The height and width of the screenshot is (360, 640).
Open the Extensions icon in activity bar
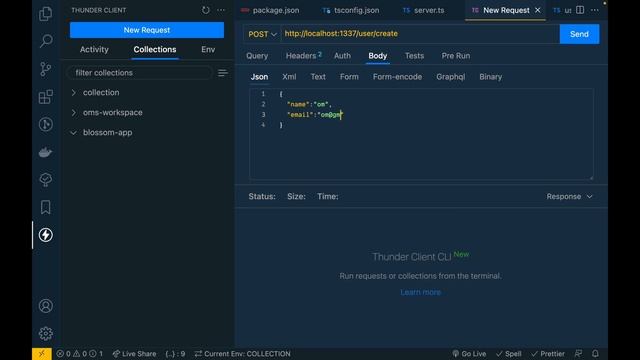coord(45,97)
